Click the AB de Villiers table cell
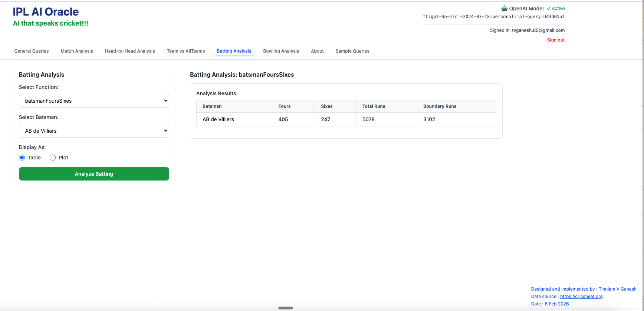Viewport: 644px width, 311px height. pos(218,119)
